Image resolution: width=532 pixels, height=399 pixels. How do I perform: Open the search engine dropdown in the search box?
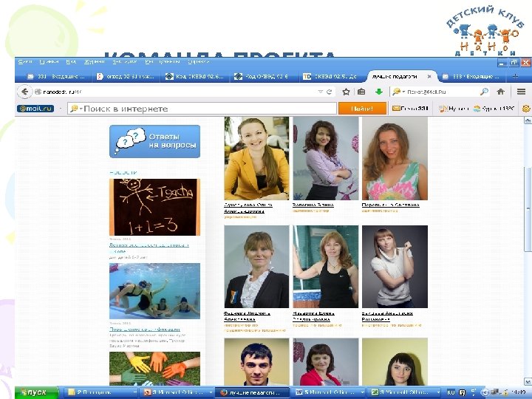[403, 92]
